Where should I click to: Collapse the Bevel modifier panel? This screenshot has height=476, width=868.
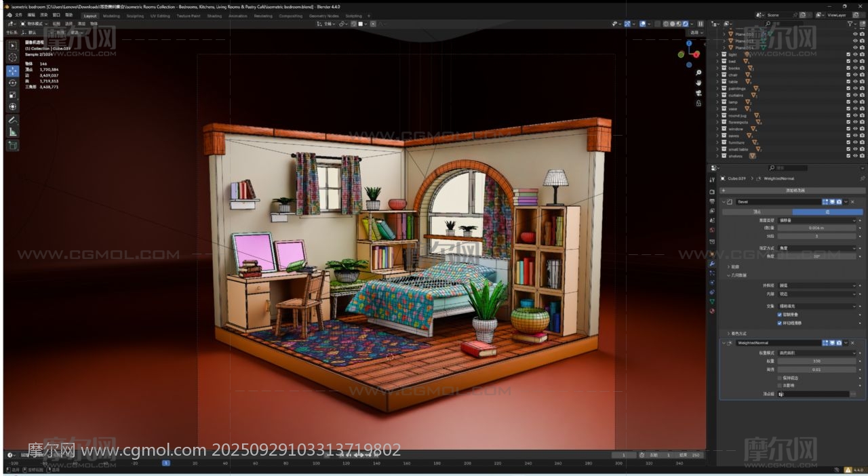point(723,202)
